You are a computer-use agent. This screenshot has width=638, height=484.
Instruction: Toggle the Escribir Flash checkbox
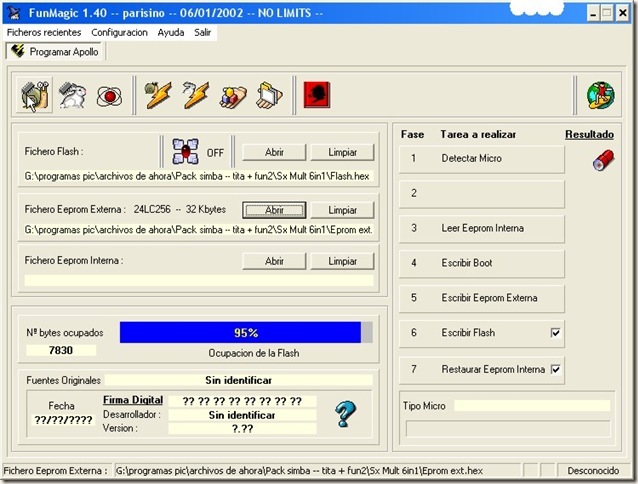[555, 333]
